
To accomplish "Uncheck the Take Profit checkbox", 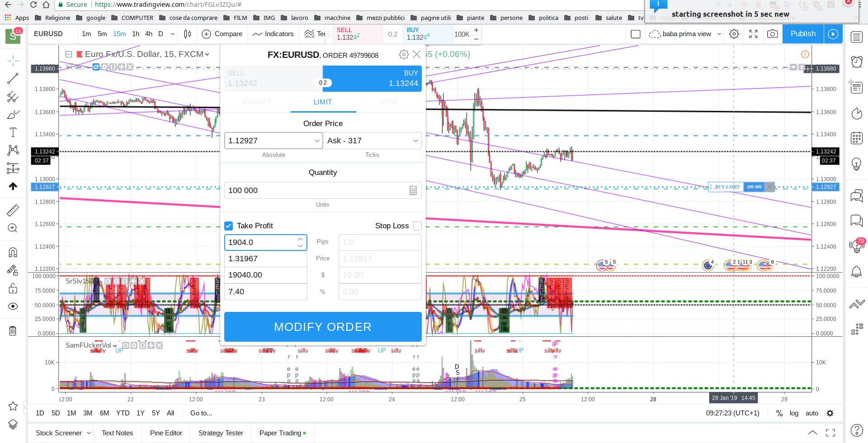I will (229, 226).
